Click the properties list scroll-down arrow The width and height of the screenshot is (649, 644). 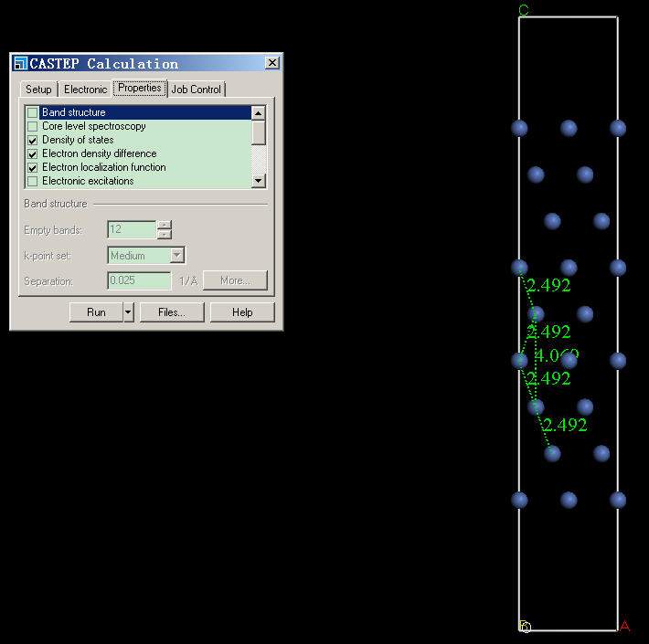coord(259,181)
